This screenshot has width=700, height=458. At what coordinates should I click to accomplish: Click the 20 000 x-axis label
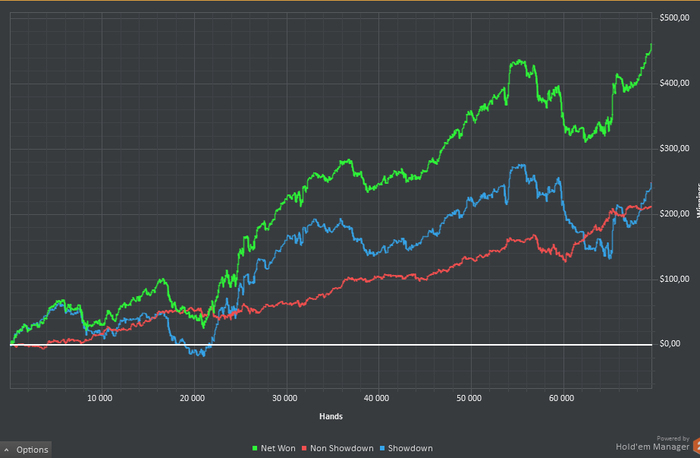tap(192, 398)
